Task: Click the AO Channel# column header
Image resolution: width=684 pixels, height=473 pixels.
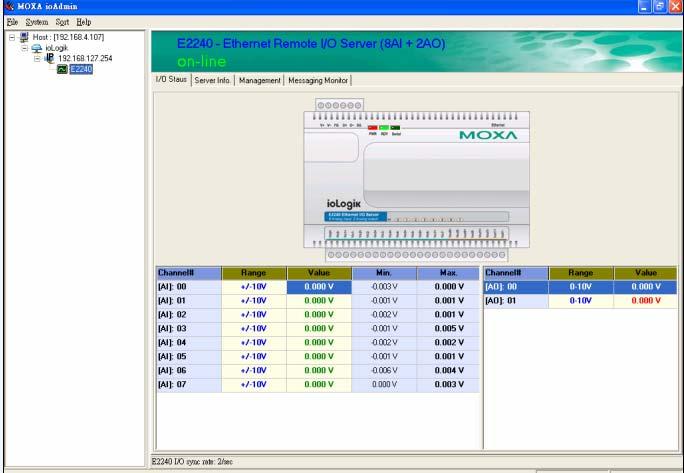Action: (x=516, y=273)
